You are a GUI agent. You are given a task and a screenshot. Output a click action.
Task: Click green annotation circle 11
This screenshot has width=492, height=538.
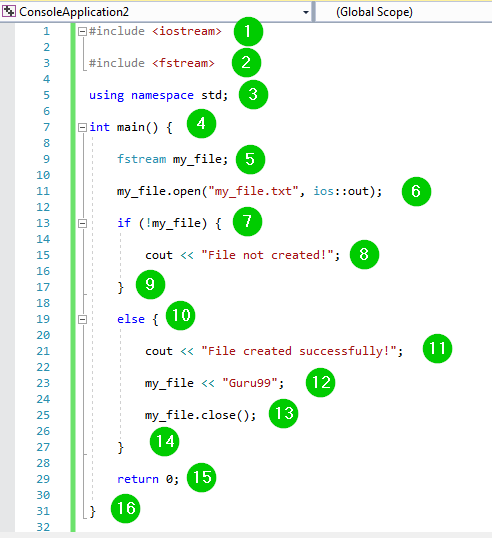coord(437,349)
